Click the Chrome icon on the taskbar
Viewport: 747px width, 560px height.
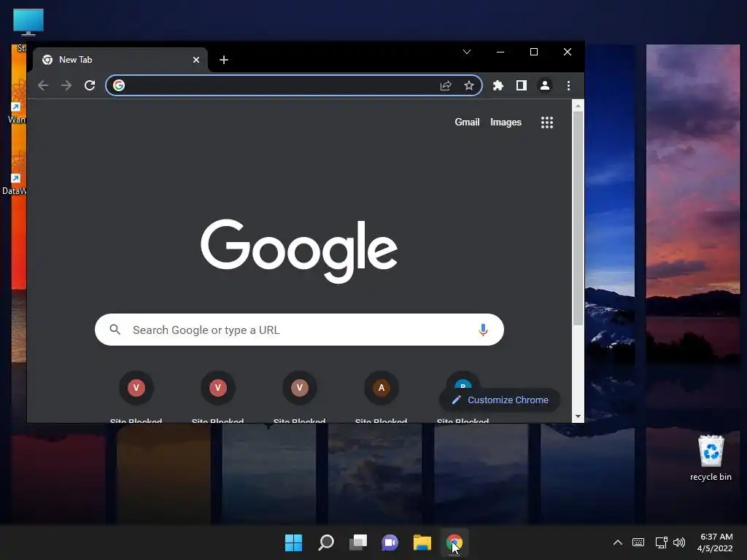click(x=454, y=542)
